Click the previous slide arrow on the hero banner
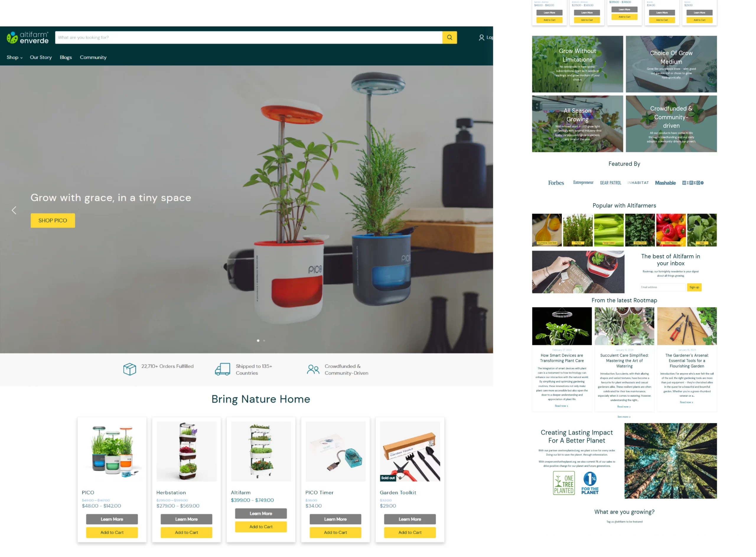 pyautogui.click(x=14, y=210)
